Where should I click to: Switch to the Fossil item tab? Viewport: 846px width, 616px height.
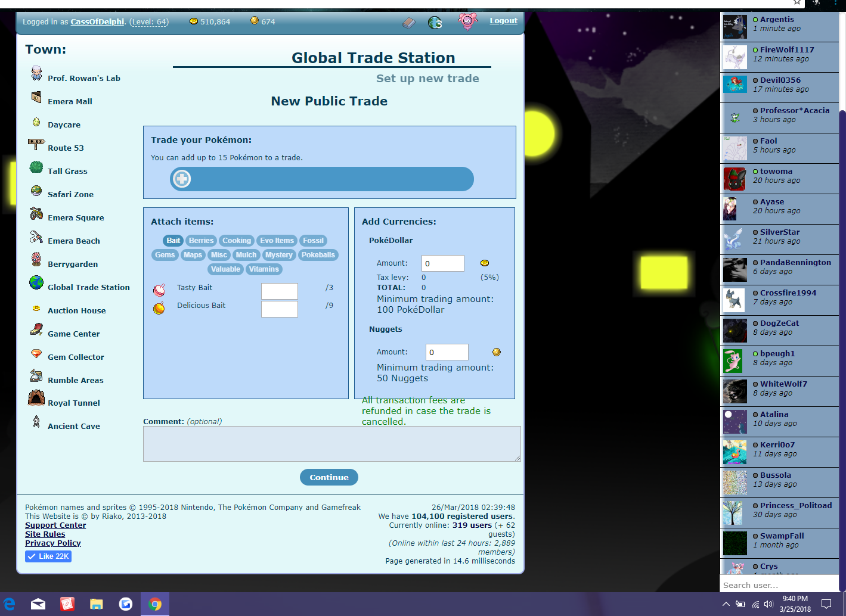point(313,241)
